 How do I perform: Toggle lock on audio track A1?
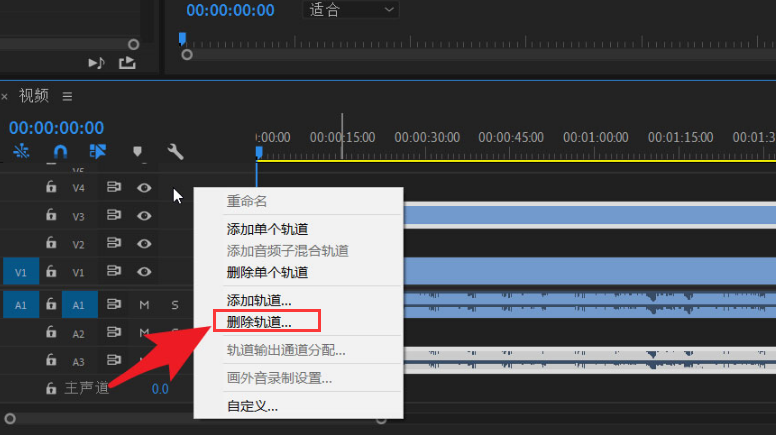[51, 304]
